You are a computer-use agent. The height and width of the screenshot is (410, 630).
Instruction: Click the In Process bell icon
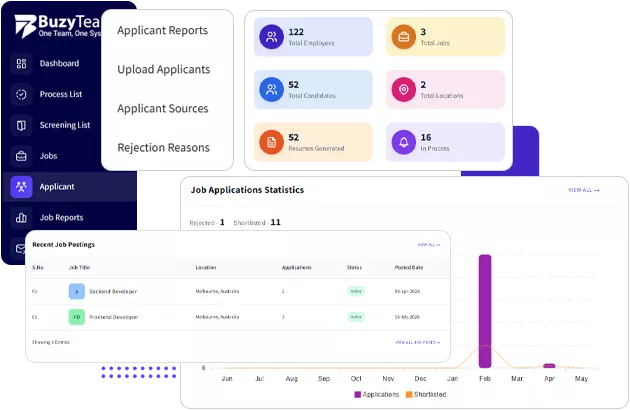click(404, 142)
